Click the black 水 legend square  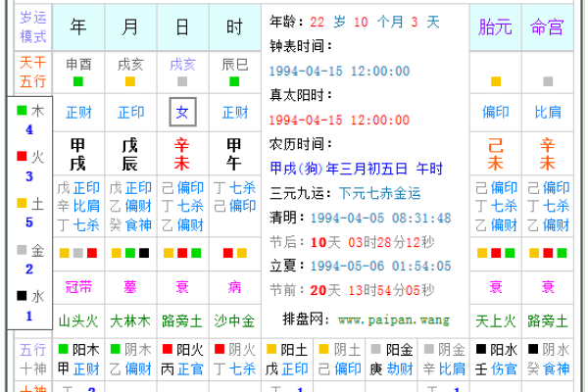(x=22, y=296)
